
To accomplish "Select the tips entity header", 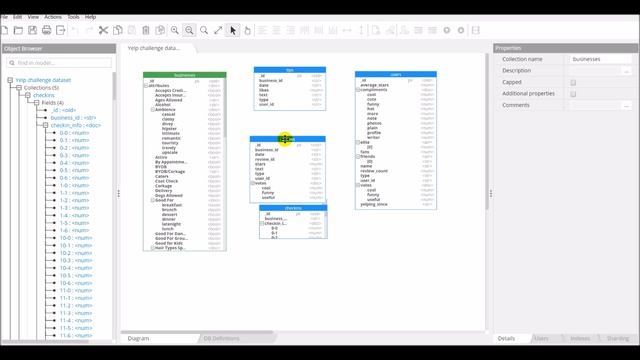I will click(290, 70).
